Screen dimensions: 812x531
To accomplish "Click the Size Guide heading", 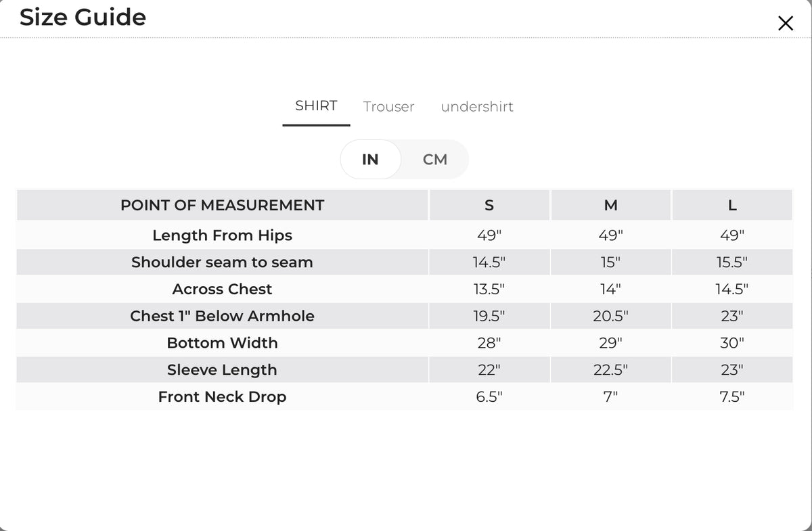I will click(x=83, y=17).
